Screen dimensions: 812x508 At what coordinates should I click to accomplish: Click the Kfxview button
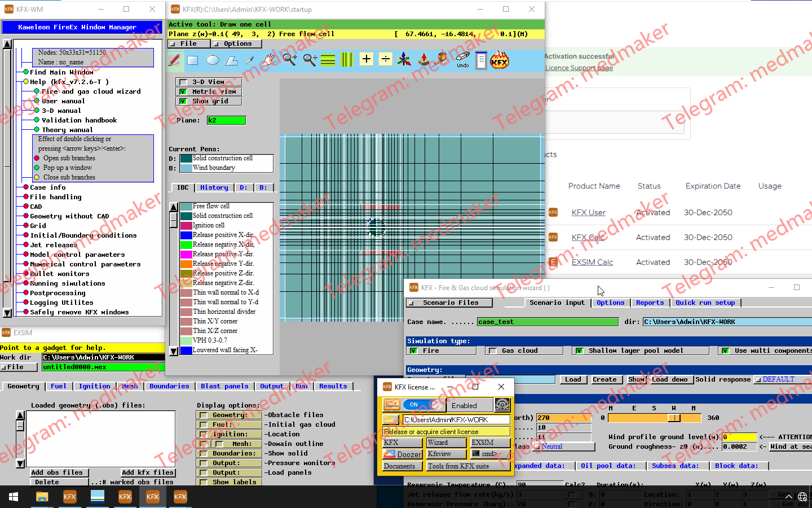tap(447, 454)
